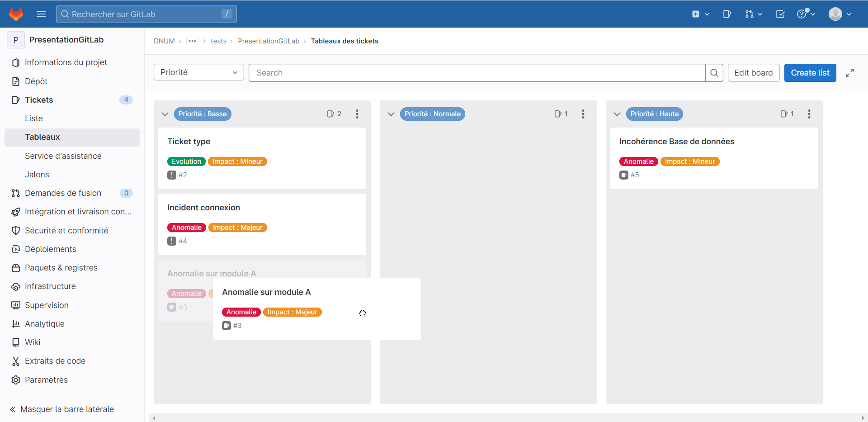Screen dimensions: 868x422
Task: Open options for Priorité : Basse list
Action: click(x=357, y=114)
